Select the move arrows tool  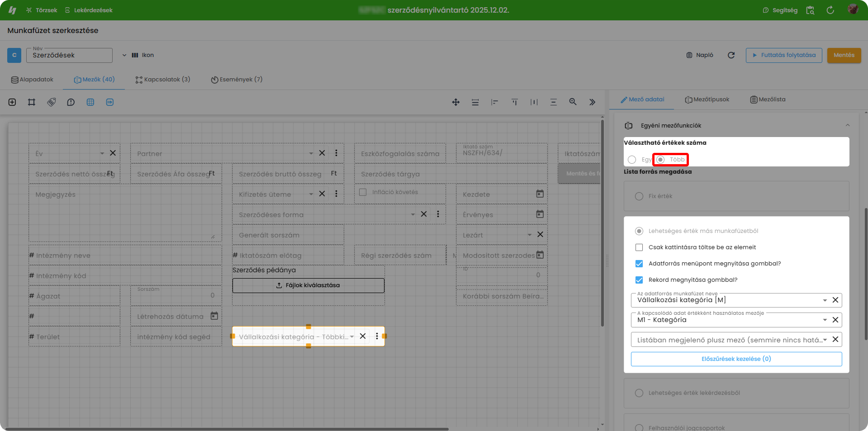(x=456, y=102)
